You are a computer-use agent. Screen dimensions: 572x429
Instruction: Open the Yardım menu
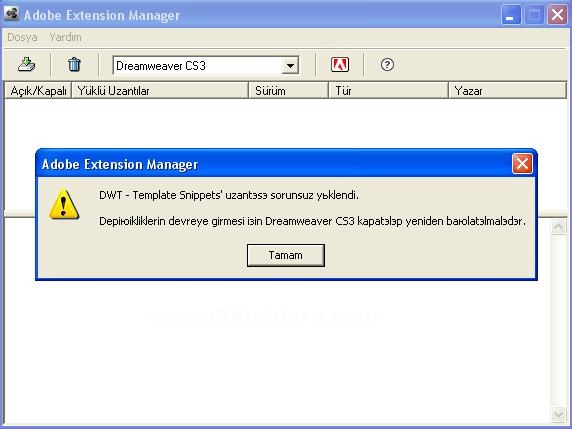tap(65, 37)
